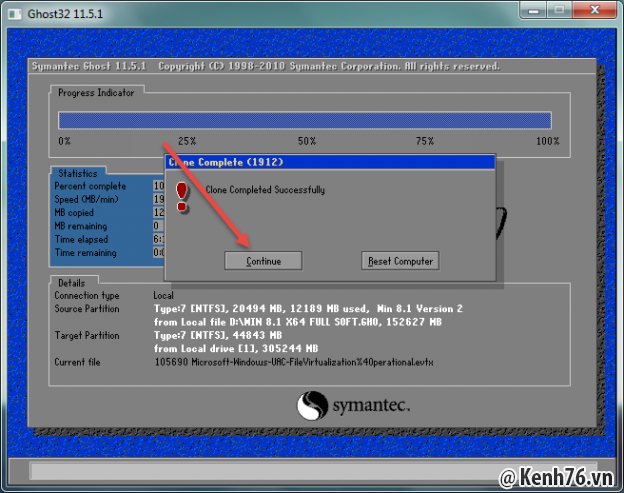624x493 pixels.
Task: Click the Clone Complete (1912) dialog title
Action: click(226, 162)
